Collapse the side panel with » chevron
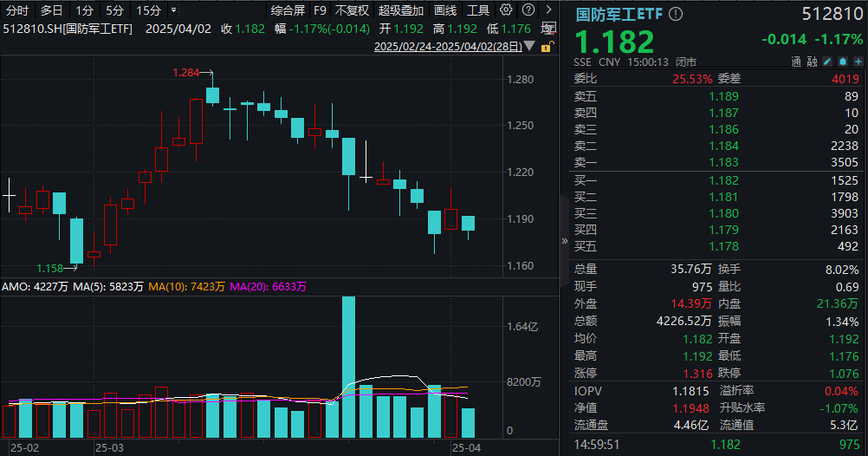The image size is (868, 456). point(566,240)
